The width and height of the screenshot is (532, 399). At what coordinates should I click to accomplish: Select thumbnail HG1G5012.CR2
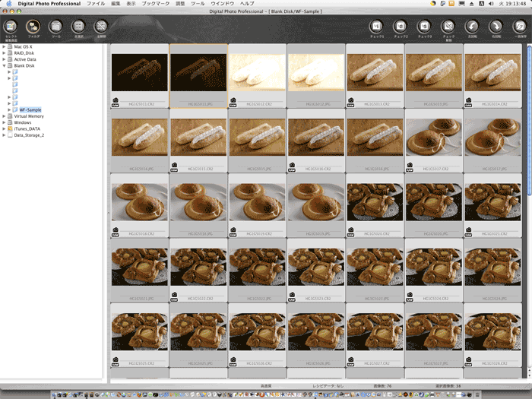(257, 76)
